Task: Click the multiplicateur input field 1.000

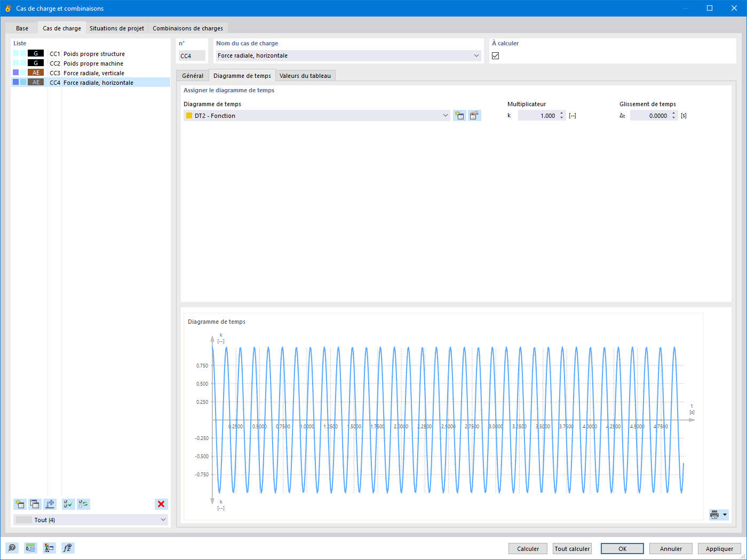Action: [x=538, y=115]
